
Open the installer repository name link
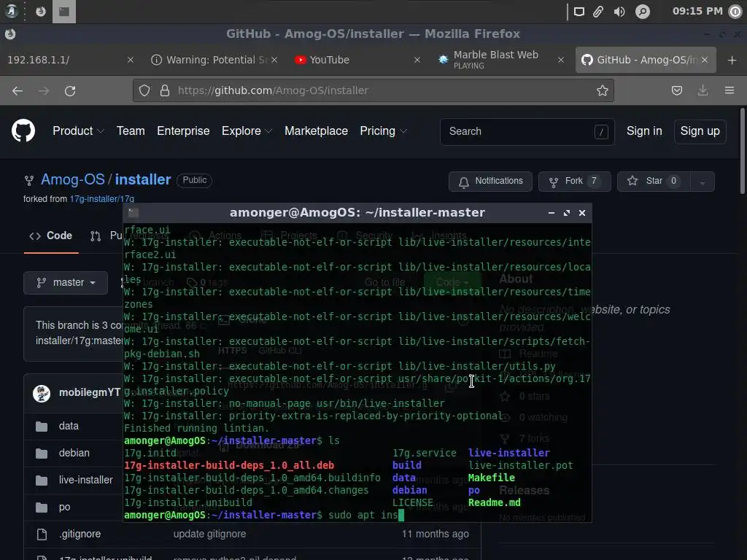coord(143,179)
